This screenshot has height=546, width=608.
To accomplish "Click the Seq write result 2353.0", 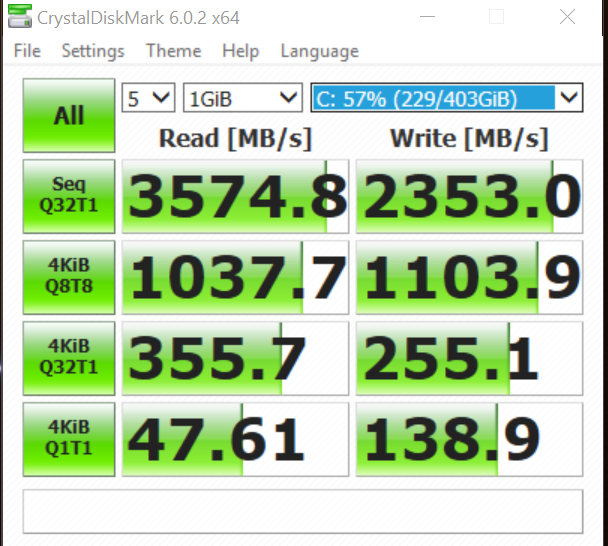I will (469, 196).
